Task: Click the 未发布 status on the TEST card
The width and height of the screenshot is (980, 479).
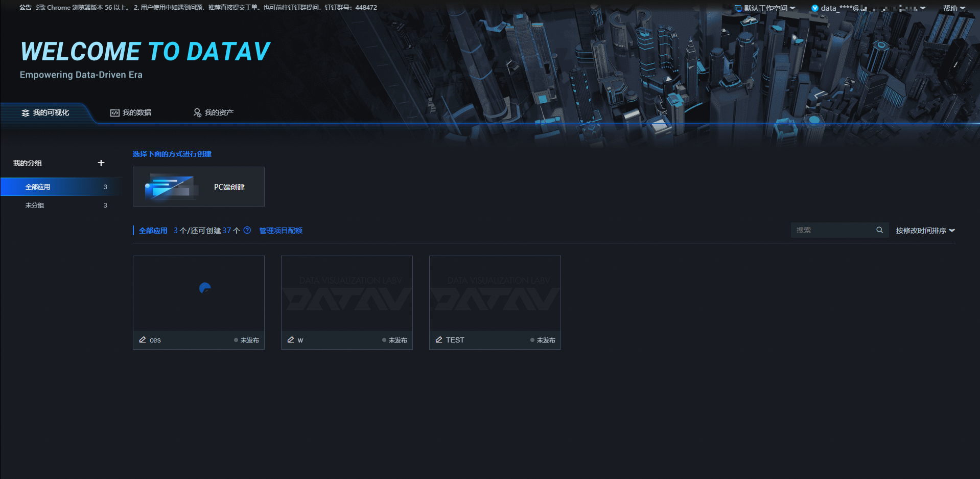Action: (543, 340)
